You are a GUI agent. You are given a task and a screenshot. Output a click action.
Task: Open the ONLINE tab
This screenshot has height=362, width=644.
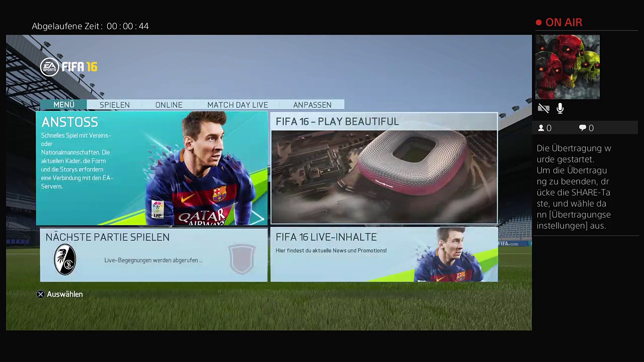(x=169, y=105)
